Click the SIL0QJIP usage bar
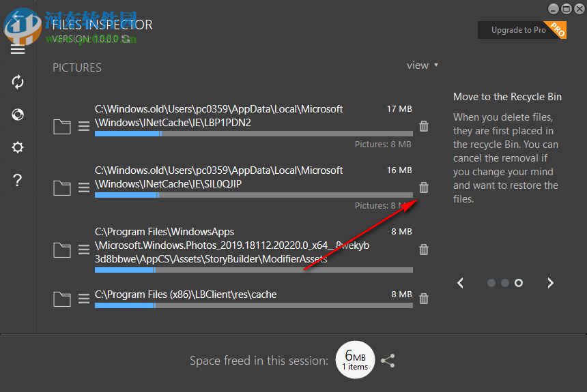This screenshot has width=587, height=392. (254, 195)
